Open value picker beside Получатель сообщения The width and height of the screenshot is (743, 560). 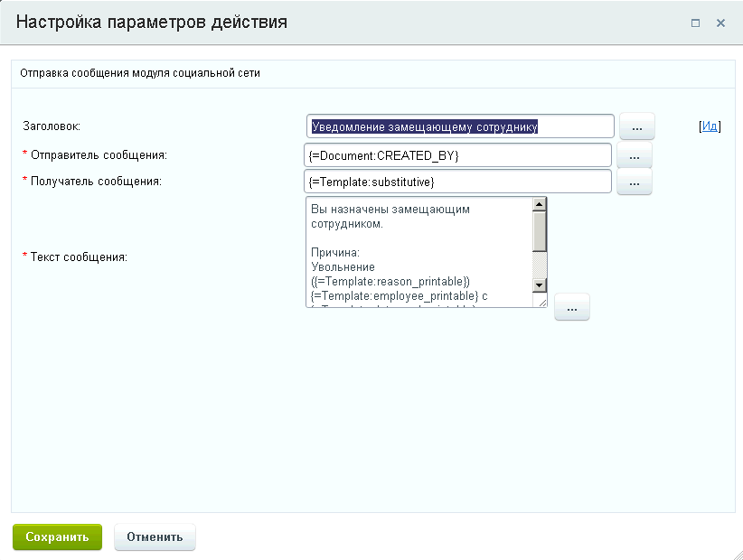[634, 182]
